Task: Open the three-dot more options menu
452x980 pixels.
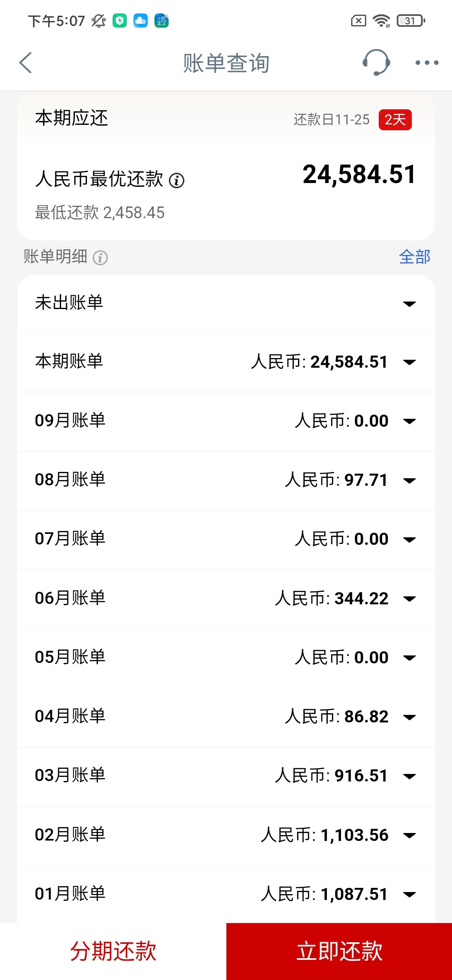Action: pos(426,63)
